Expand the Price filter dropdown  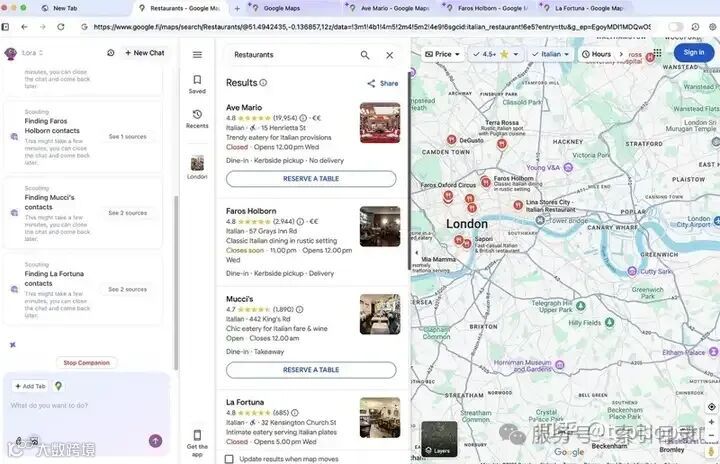point(442,54)
